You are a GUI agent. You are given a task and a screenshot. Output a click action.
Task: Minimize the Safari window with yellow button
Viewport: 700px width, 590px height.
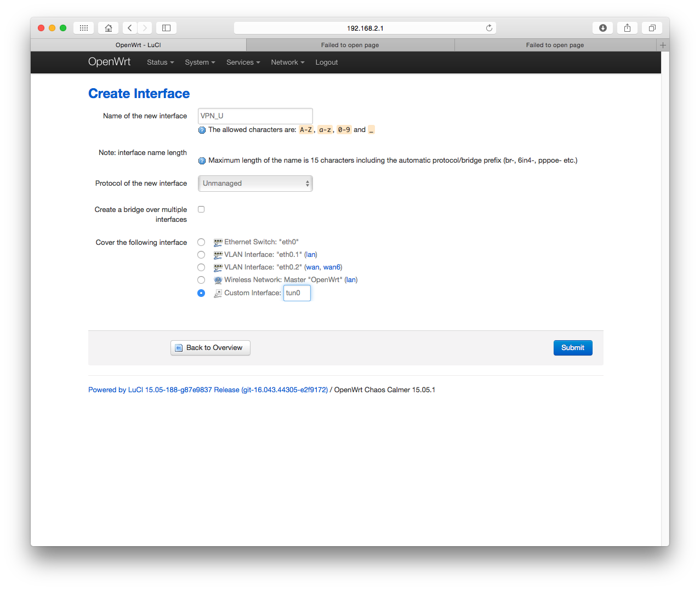click(52, 28)
